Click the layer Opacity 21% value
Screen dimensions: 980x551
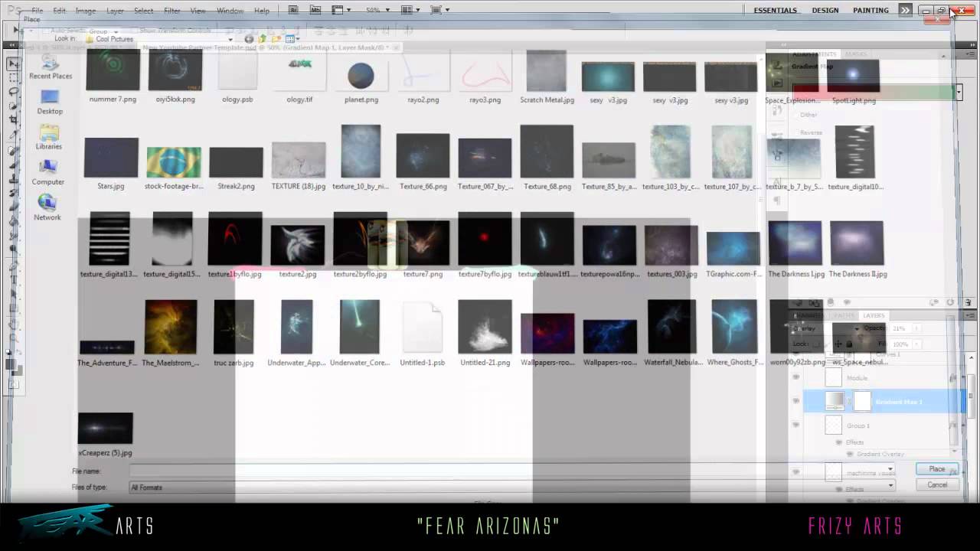tap(899, 328)
